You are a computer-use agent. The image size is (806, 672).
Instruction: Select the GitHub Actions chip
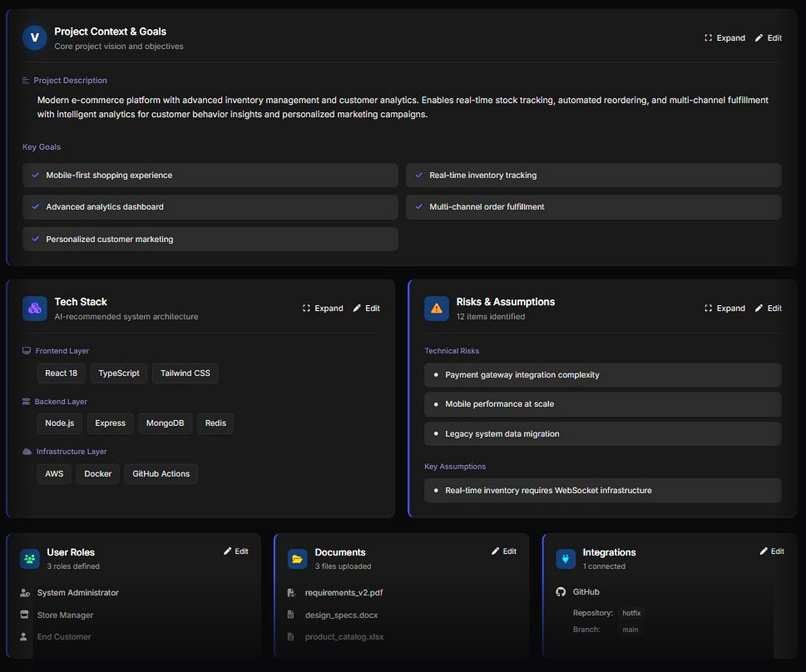[x=161, y=474]
